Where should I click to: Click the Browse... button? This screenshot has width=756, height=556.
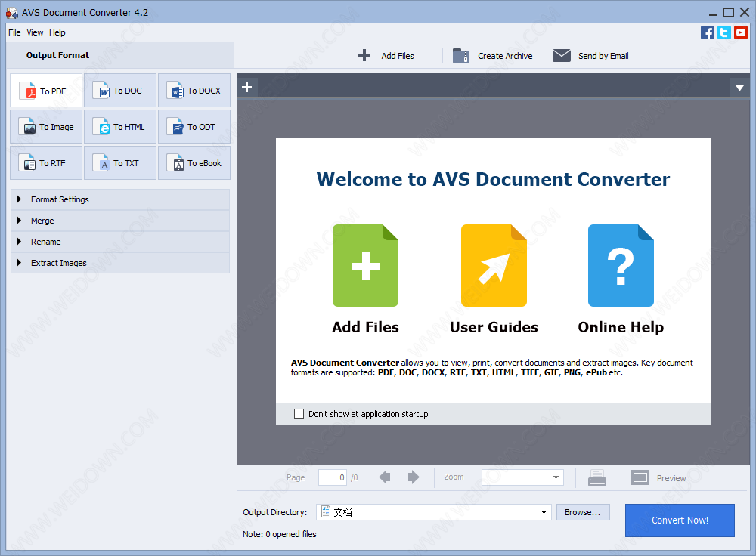(x=583, y=512)
